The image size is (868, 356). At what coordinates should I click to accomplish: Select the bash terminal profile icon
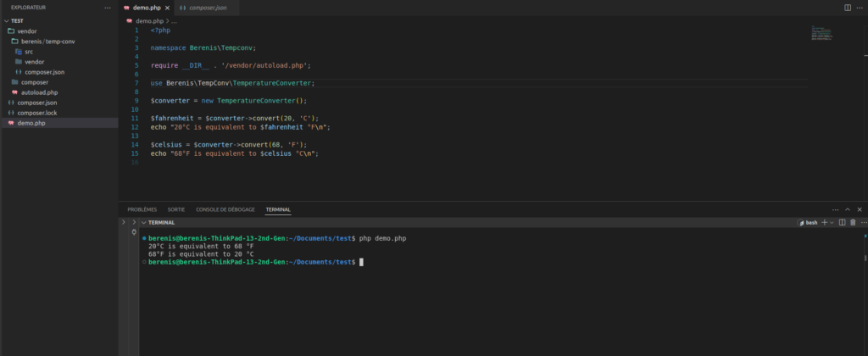[802, 222]
